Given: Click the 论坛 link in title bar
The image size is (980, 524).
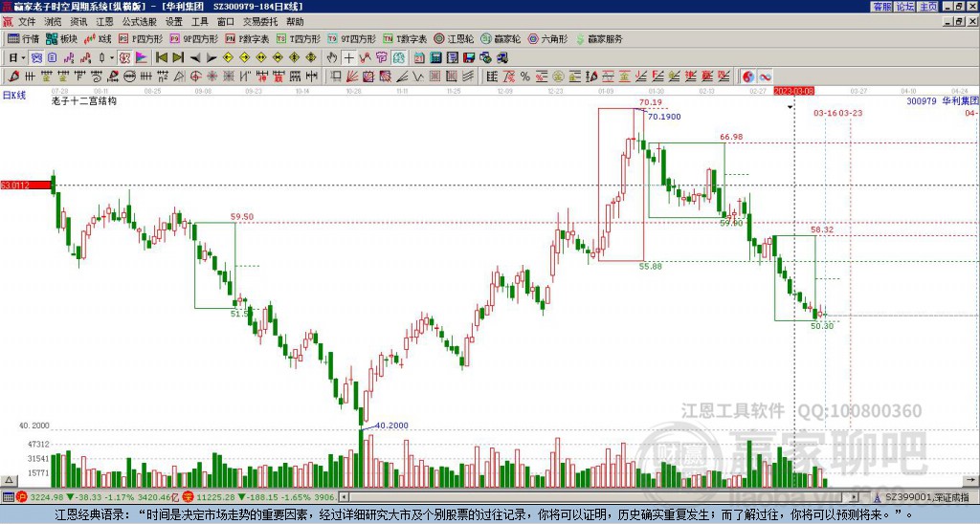Looking at the screenshot, I should pyautogui.click(x=904, y=7).
